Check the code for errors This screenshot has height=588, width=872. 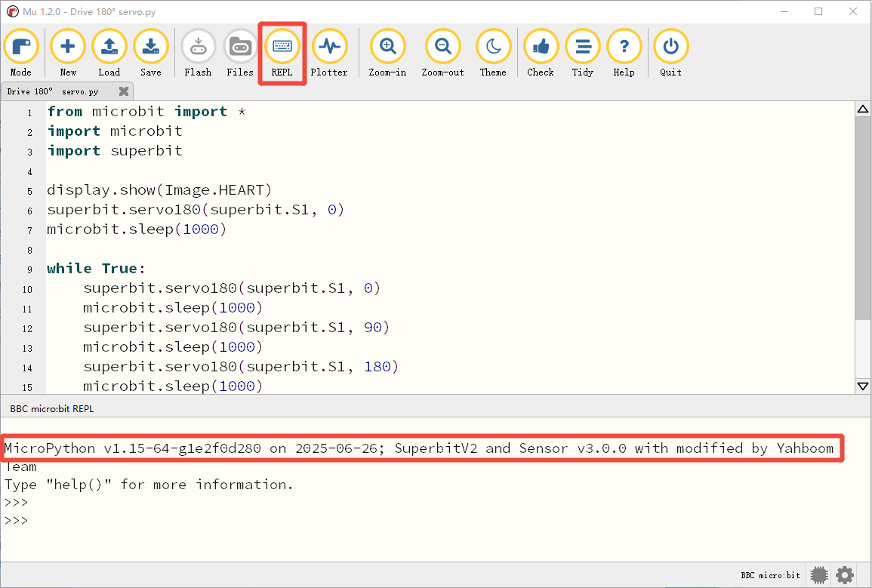[x=541, y=54]
